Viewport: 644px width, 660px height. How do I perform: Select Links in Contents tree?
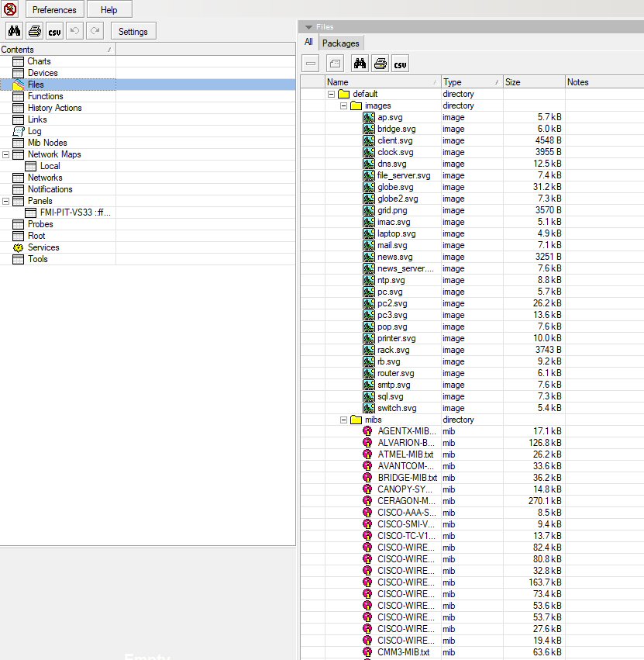[37, 119]
